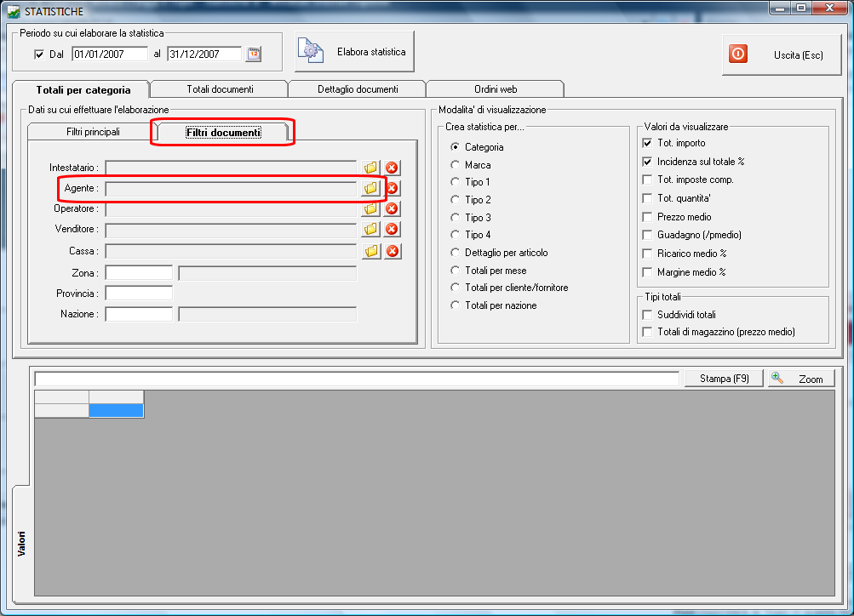Image resolution: width=854 pixels, height=616 pixels.
Task: Print with Stampa (F9) button
Action: click(724, 379)
